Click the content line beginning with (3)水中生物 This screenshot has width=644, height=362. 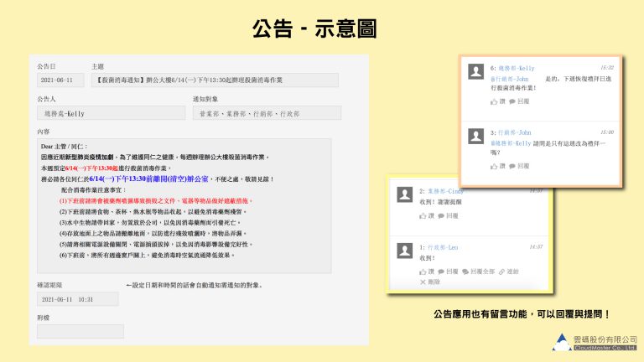point(150,222)
